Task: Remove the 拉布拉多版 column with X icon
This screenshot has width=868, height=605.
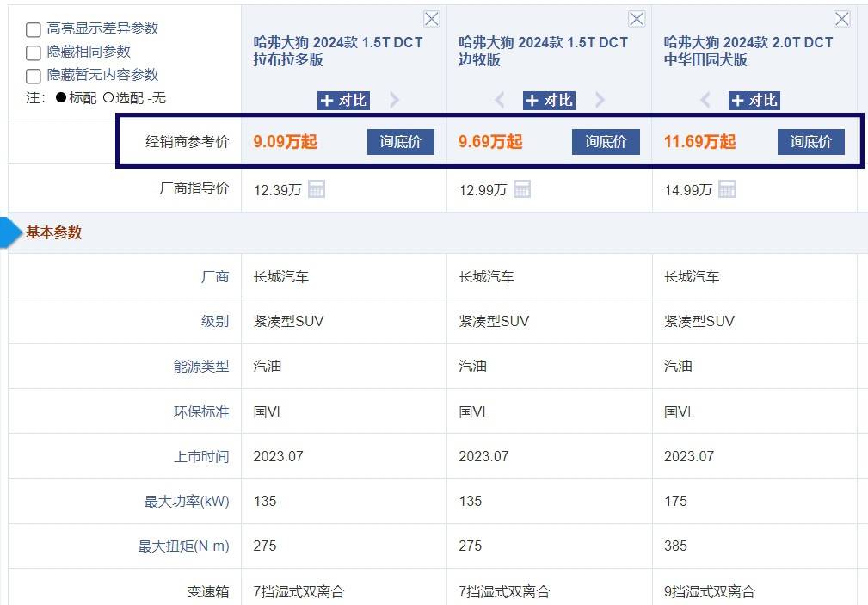Action: [432, 19]
